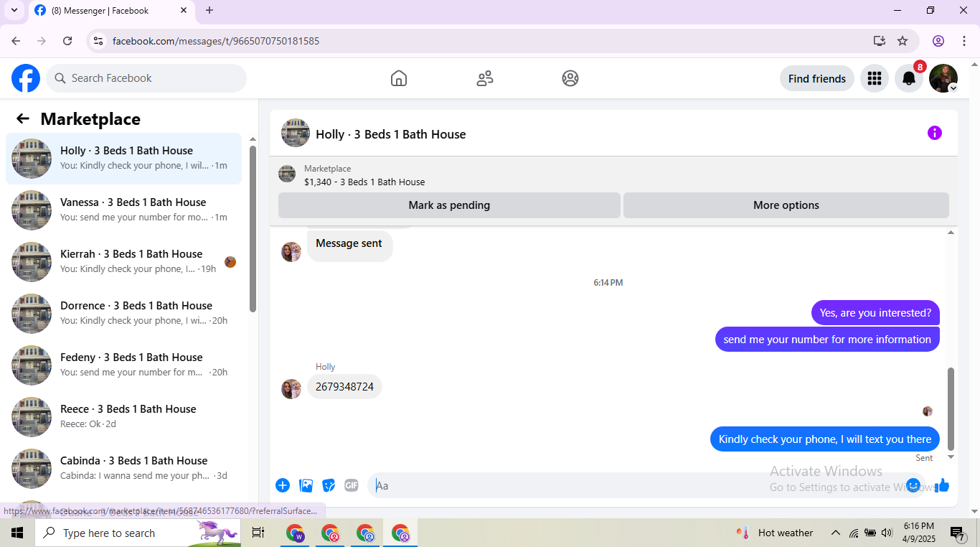This screenshot has width=980, height=547.
Task: Open Dorrence conversation in Marketplace list
Action: pyautogui.click(x=123, y=314)
